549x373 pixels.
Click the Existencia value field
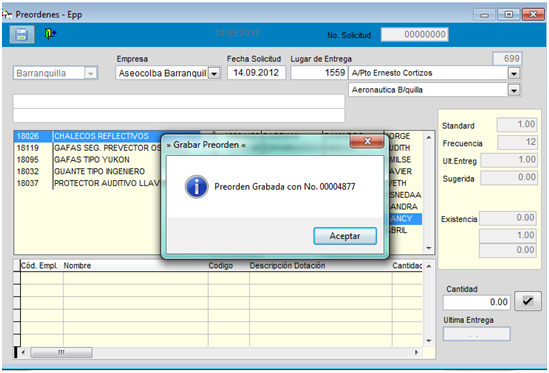pyautogui.click(x=508, y=218)
